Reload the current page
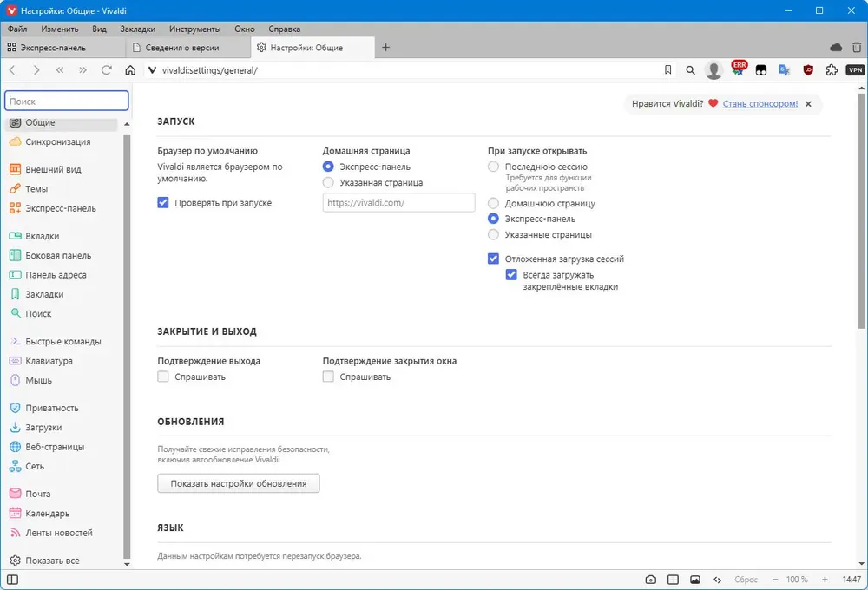This screenshot has height=590, width=868. [107, 70]
